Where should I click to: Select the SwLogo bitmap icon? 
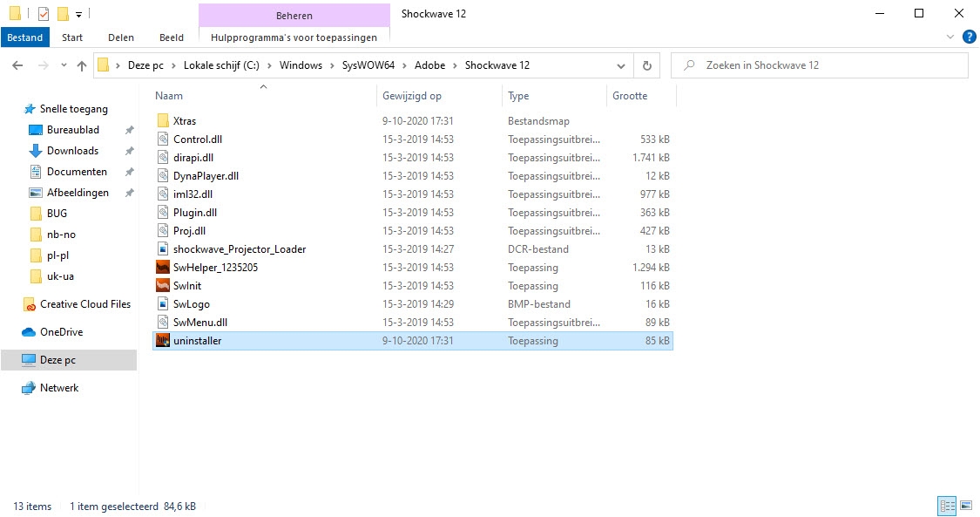pos(163,303)
